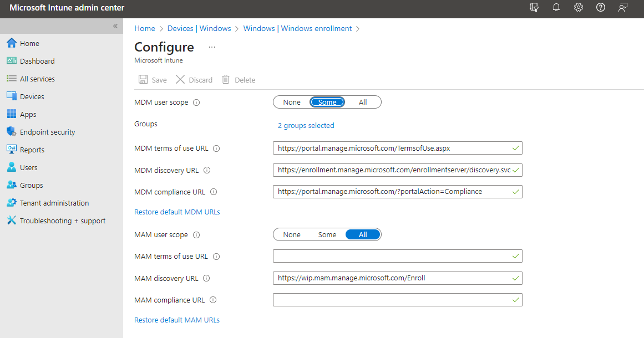Open the help question mark icon
Viewport: 644px width, 338px height.
pyautogui.click(x=601, y=7)
